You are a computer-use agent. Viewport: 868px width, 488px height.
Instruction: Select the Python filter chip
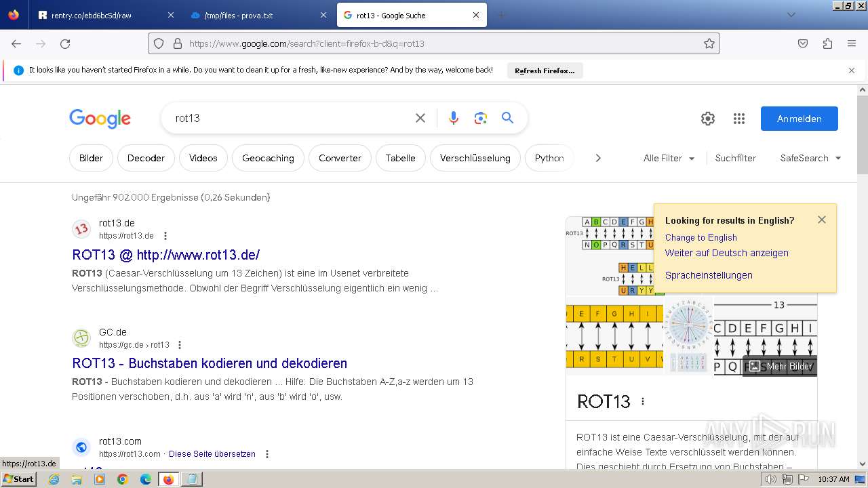[x=549, y=158]
